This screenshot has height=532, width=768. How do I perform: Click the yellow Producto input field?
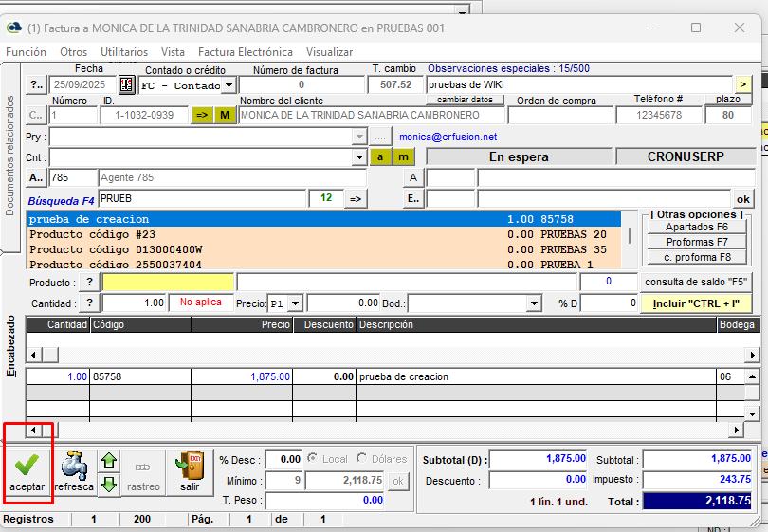pyautogui.click(x=167, y=282)
